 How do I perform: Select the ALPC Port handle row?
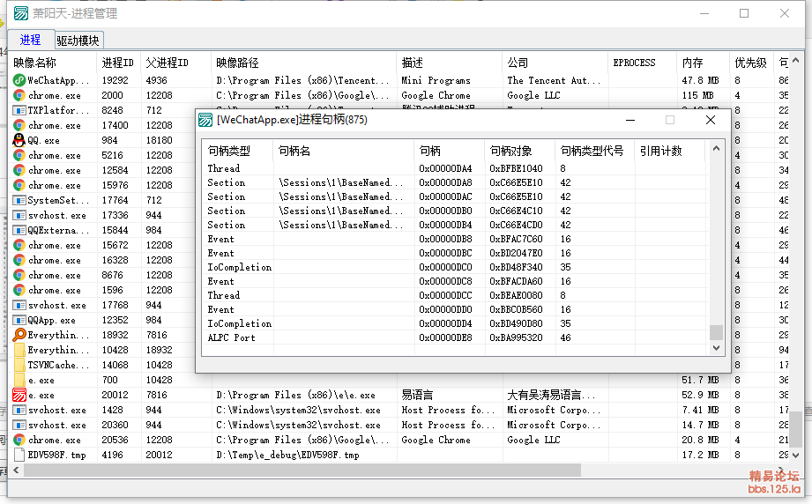coord(353,337)
